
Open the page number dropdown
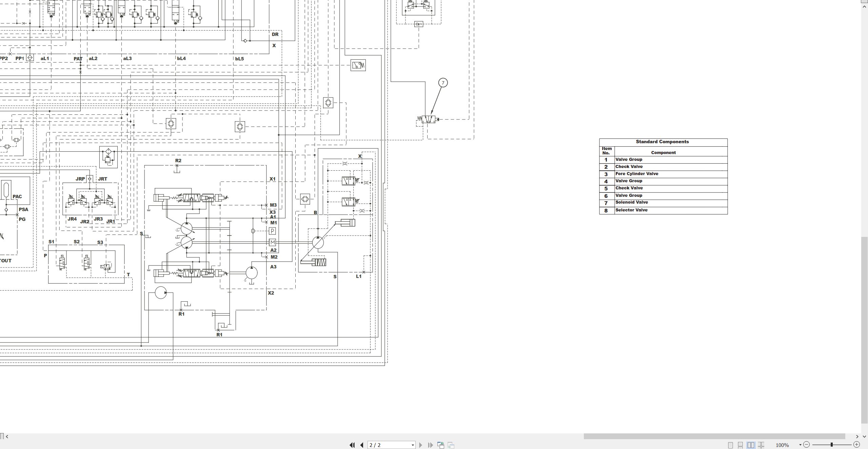coord(413,445)
